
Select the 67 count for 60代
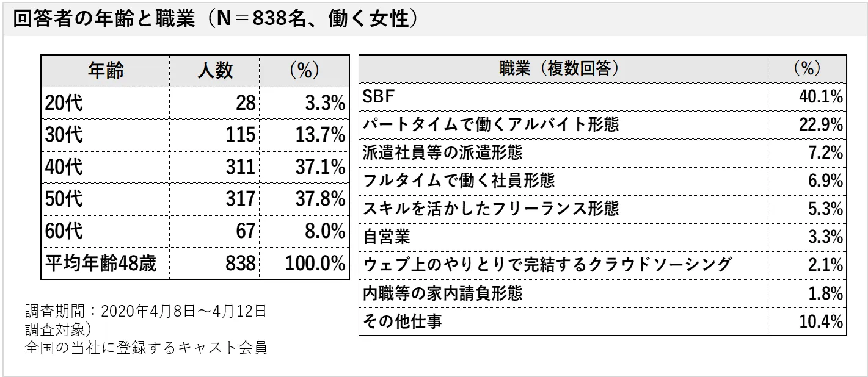[x=245, y=232]
